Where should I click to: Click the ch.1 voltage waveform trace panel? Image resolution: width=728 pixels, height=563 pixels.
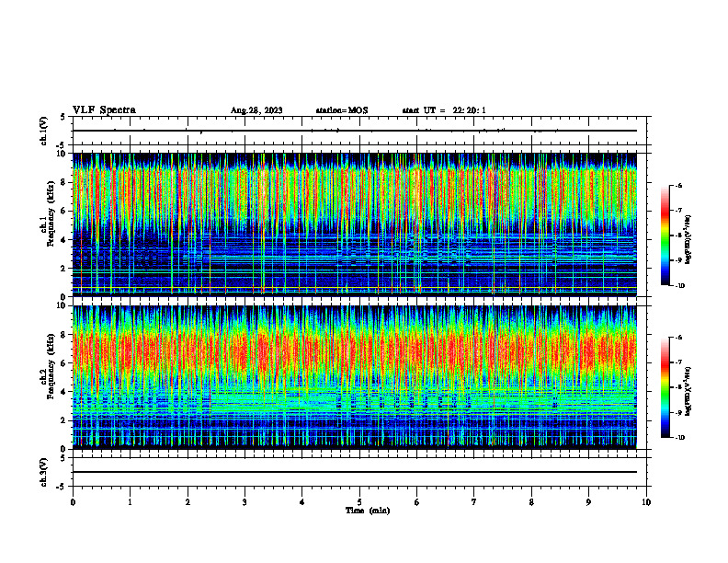point(358,131)
